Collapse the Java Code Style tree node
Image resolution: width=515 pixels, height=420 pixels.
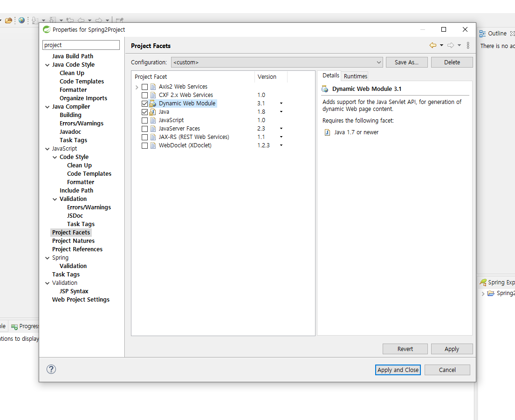(47, 65)
